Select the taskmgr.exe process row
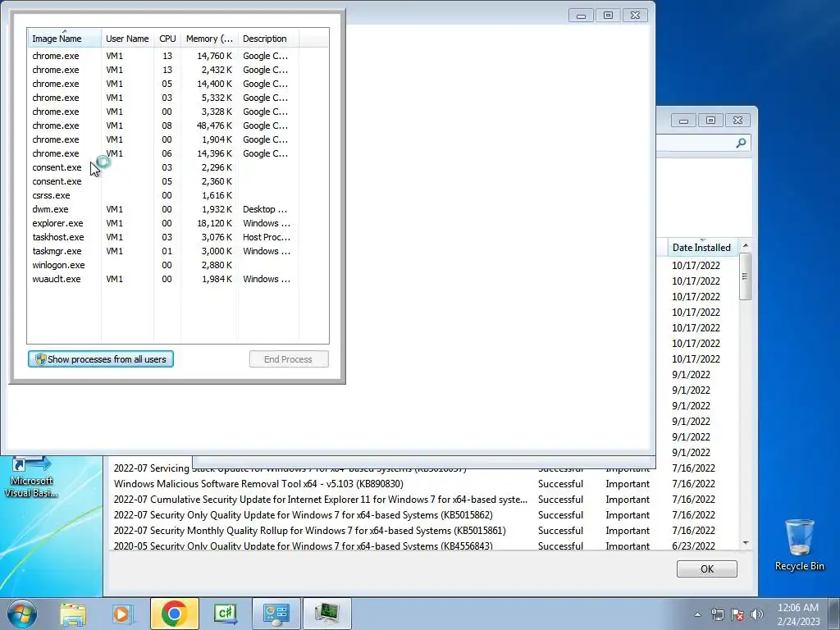The height and width of the screenshot is (630, 840). (x=178, y=251)
